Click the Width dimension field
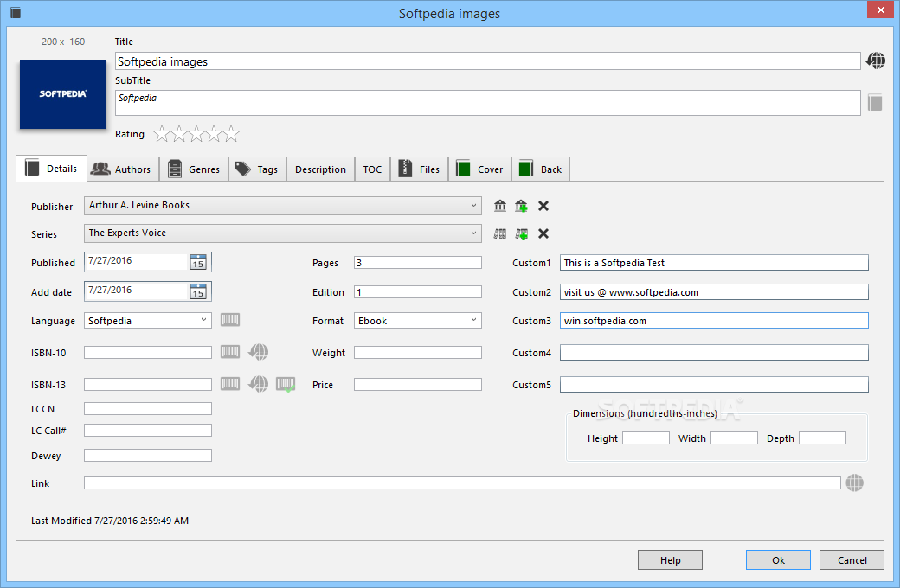 (734, 438)
